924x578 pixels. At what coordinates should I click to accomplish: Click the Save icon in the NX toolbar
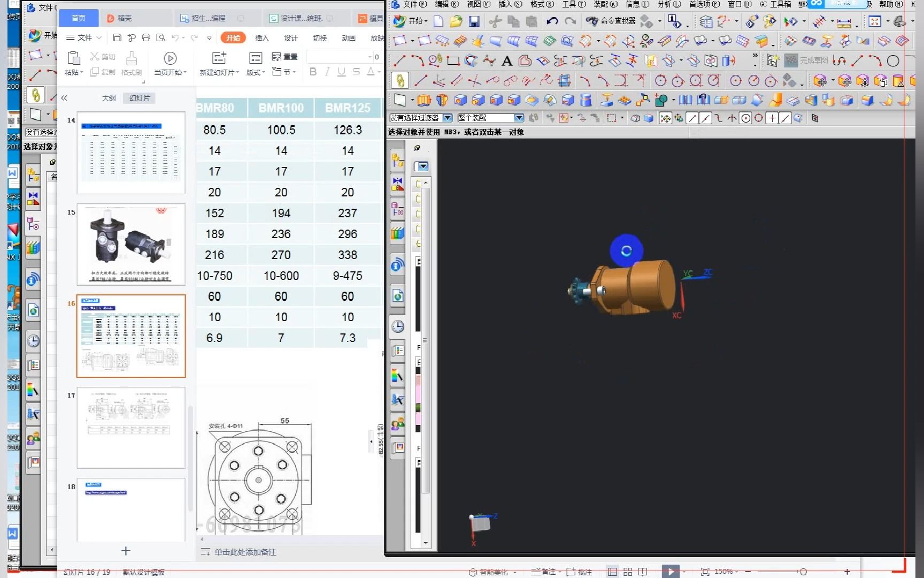pos(474,21)
